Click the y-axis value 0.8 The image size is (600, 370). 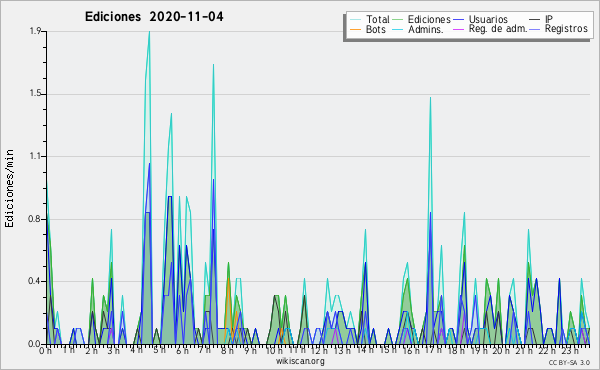point(35,220)
